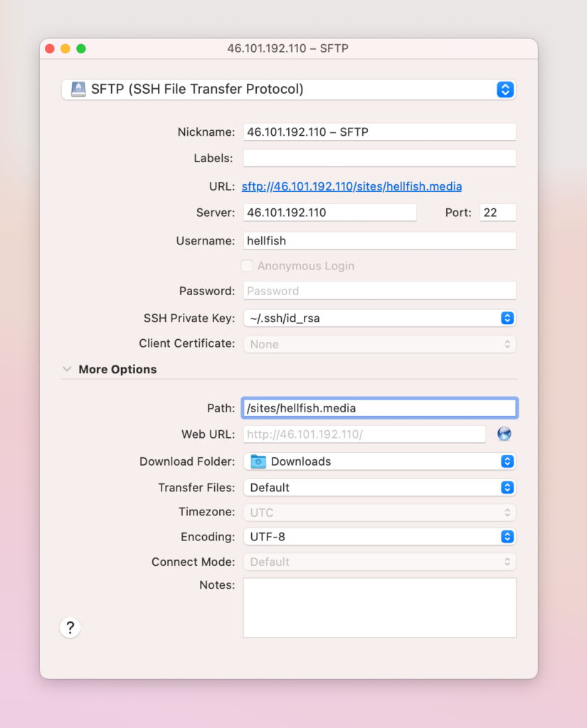
Task: Click the Password field
Action: (379, 291)
